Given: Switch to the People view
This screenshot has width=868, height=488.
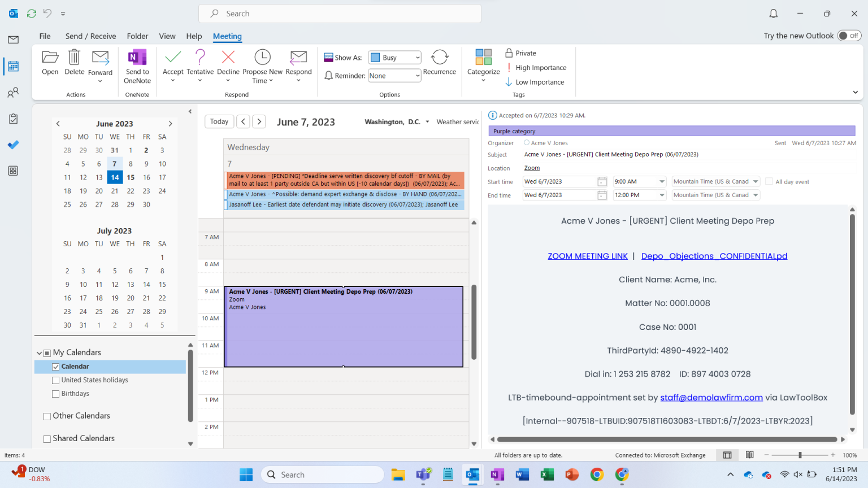Looking at the screenshot, I should 12,92.
